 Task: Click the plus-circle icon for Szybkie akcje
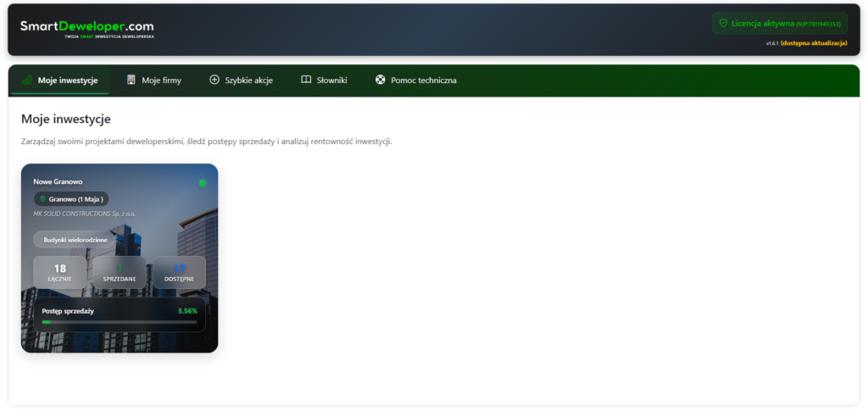pyautogui.click(x=214, y=80)
